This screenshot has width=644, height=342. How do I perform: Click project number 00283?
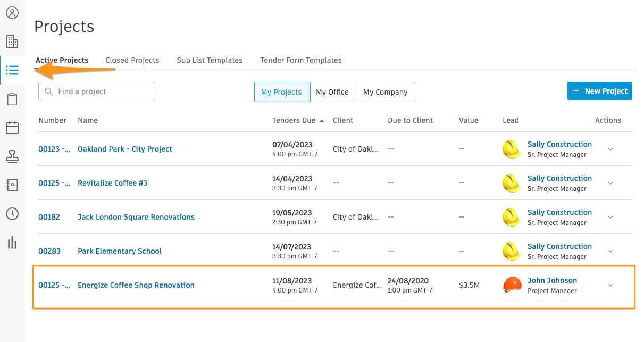click(x=49, y=251)
